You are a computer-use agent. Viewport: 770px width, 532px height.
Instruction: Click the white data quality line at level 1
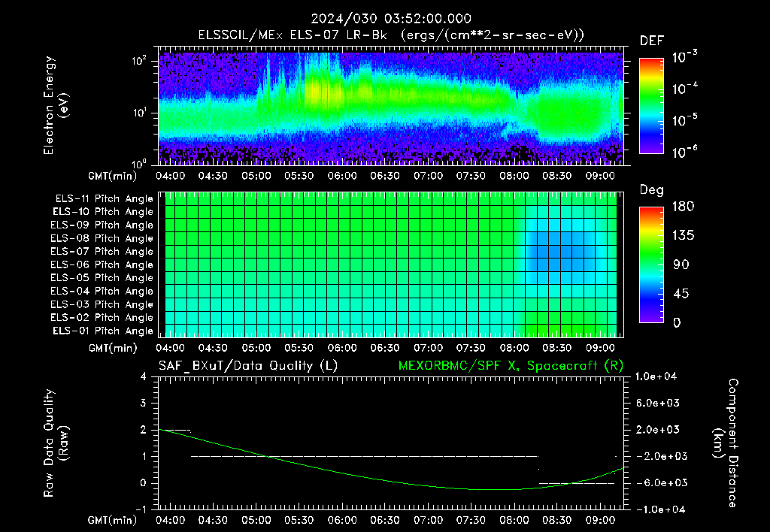point(365,456)
